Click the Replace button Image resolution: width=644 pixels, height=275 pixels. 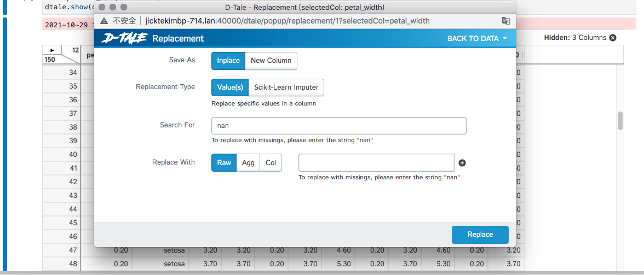click(480, 235)
